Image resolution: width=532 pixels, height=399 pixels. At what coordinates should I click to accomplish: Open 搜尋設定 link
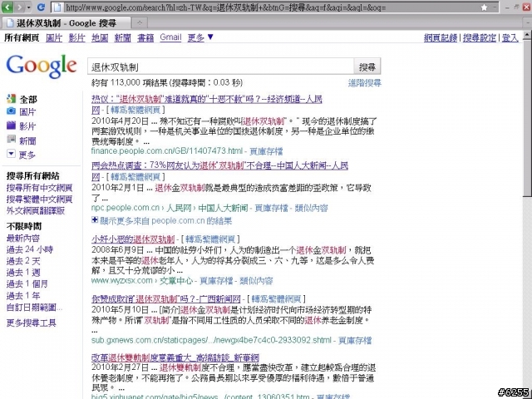coord(479,37)
